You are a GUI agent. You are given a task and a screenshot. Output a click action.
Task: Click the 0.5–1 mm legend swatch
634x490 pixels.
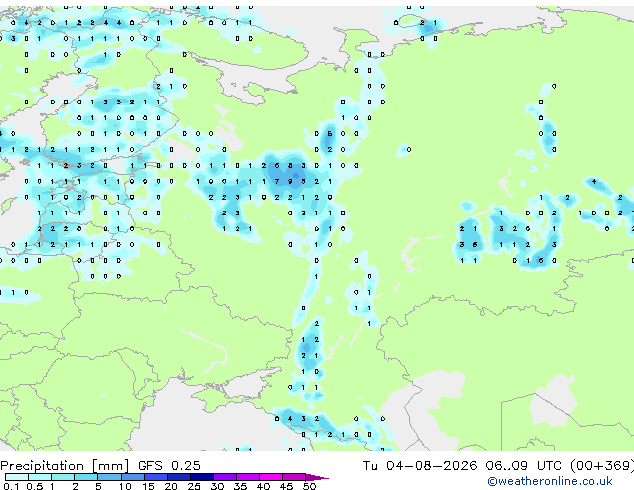(x=40, y=477)
